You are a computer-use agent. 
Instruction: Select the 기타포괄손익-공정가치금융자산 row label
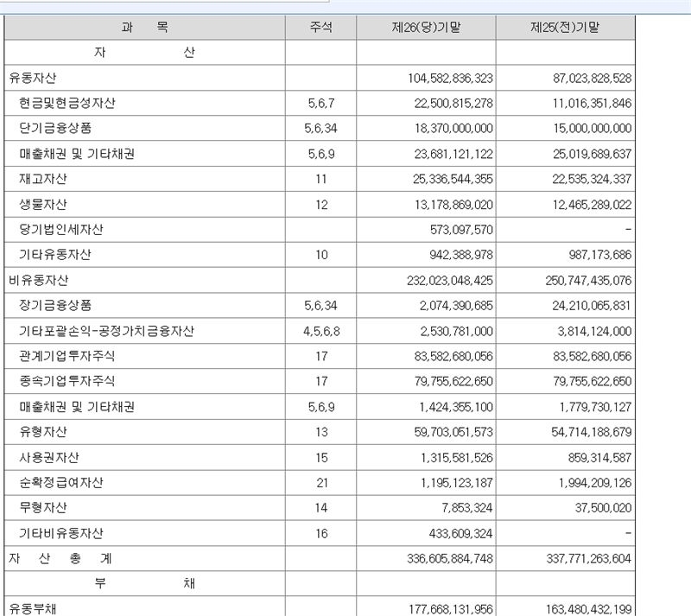click(106, 331)
